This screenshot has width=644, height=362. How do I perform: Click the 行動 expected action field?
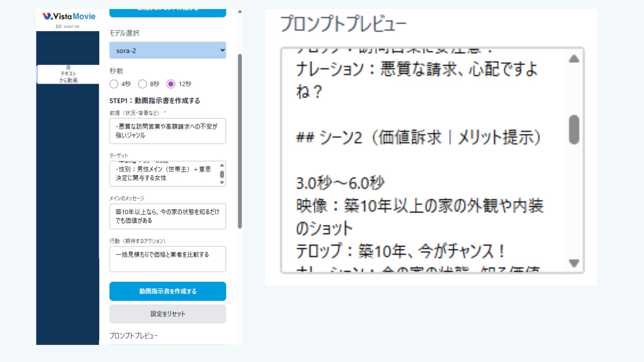tap(167, 259)
